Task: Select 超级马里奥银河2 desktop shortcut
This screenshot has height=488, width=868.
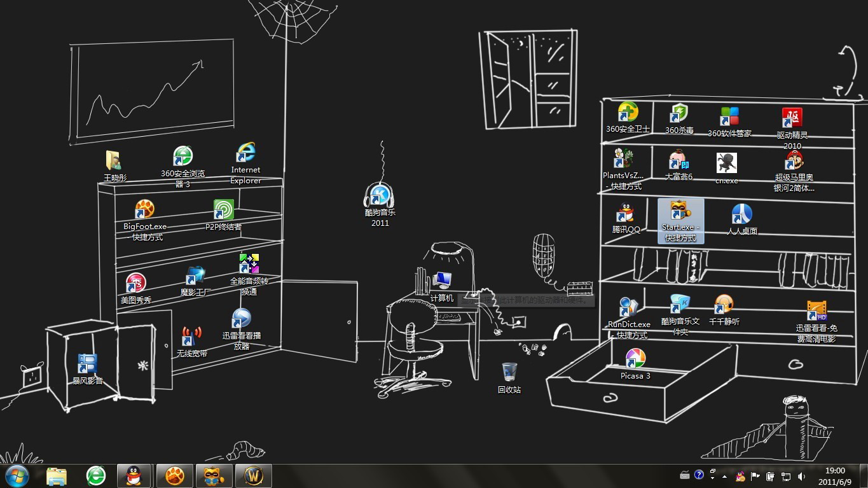Action: click(x=794, y=171)
